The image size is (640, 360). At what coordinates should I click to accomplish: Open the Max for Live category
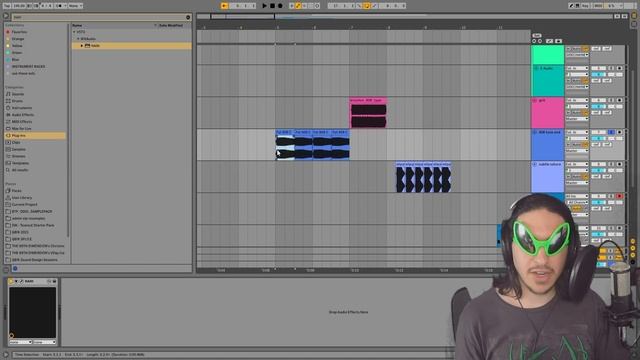pyautogui.click(x=21, y=129)
